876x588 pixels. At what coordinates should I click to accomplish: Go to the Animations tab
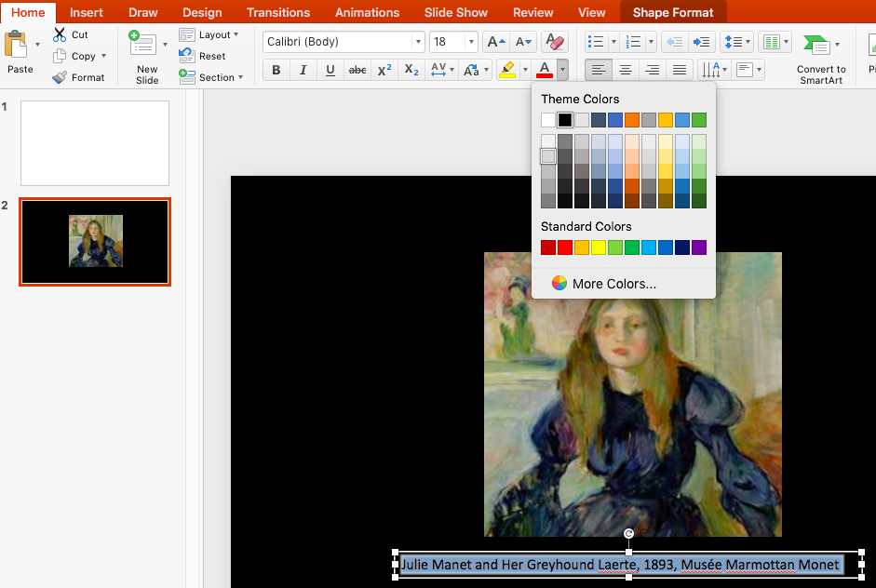[x=367, y=12]
